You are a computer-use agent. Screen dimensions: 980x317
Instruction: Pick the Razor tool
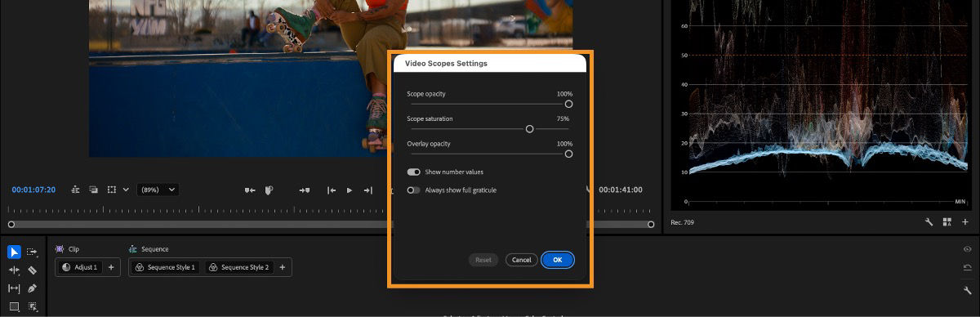pos(33,270)
